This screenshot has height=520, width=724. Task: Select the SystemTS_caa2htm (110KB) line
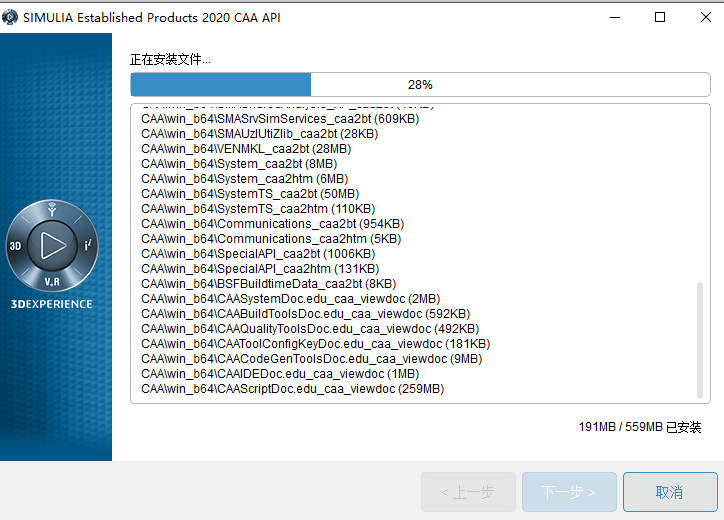(258, 209)
